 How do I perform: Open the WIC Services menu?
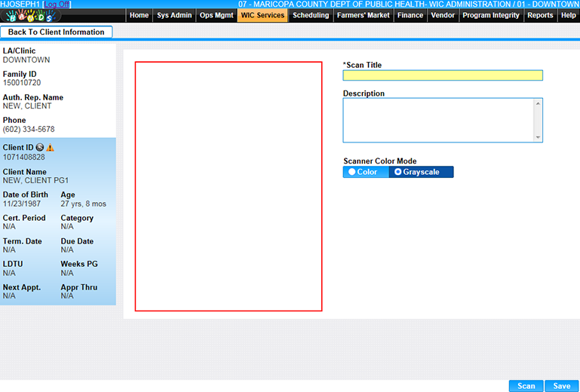[262, 15]
